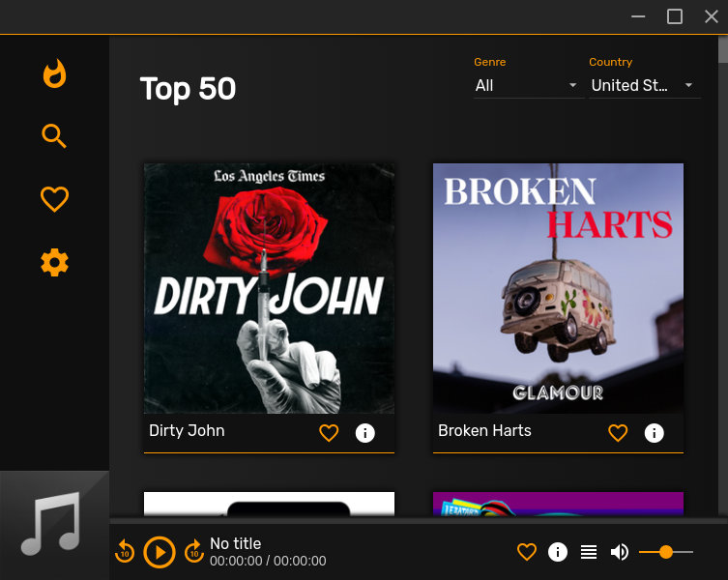Click the No title track label
The width and height of the screenshot is (728, 580).
pos(235,543)
